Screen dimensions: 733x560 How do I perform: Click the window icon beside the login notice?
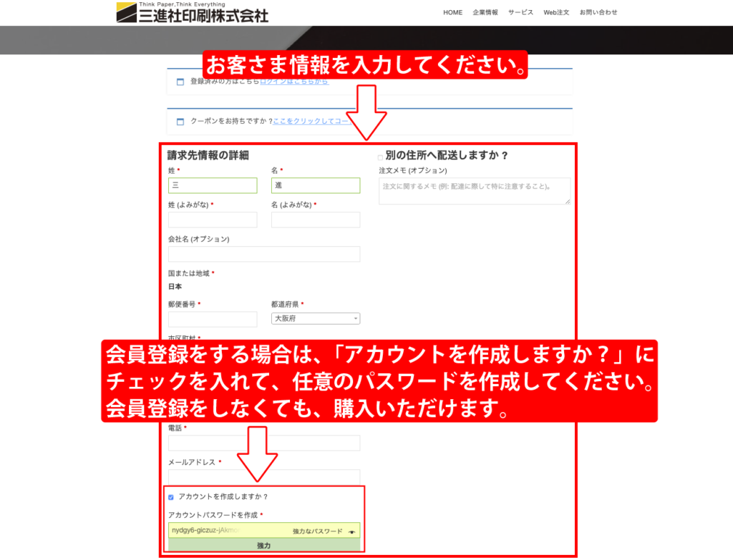pos(180,82)
